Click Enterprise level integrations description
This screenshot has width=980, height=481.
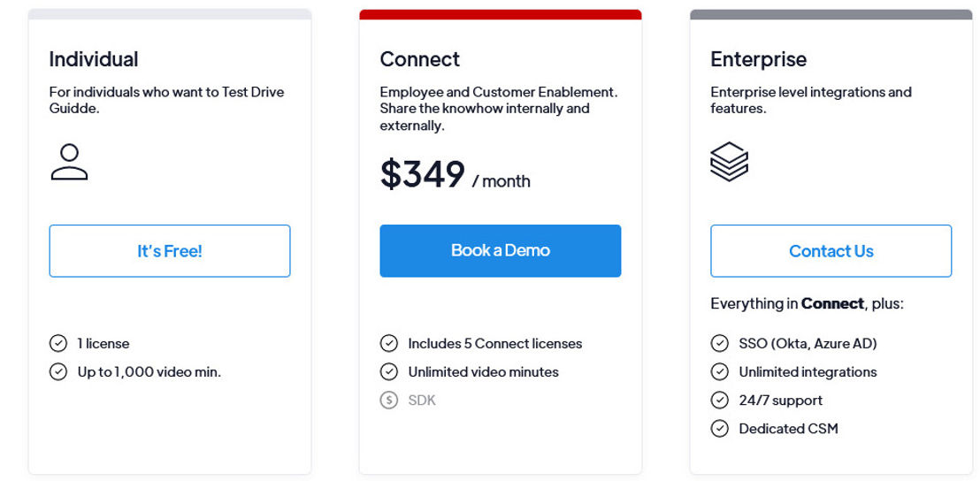(x=811, y=100)
